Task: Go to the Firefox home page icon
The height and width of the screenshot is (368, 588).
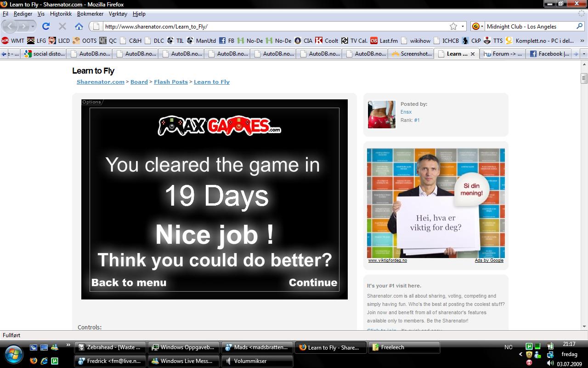Action: [x=79, y=26]
